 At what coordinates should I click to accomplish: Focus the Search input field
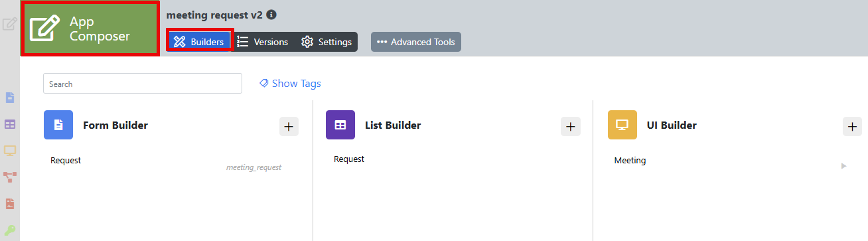pos(143,84)
